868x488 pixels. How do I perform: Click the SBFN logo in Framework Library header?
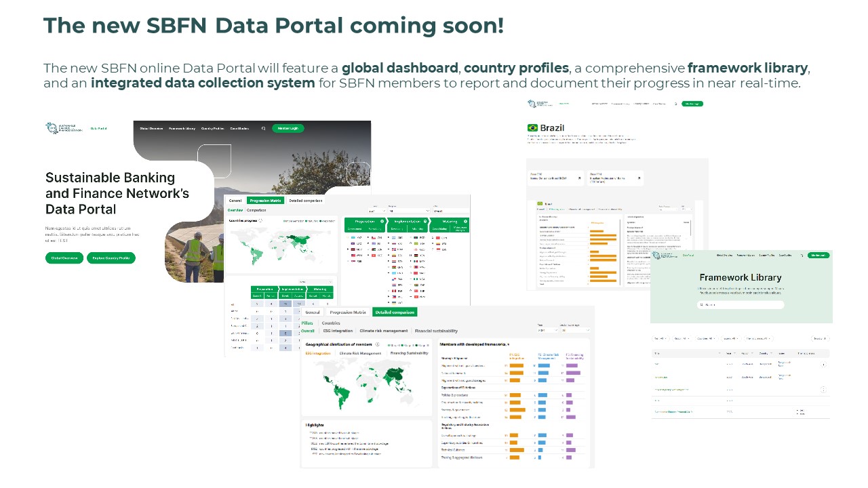pyautogui.click(x=664, y=256)
